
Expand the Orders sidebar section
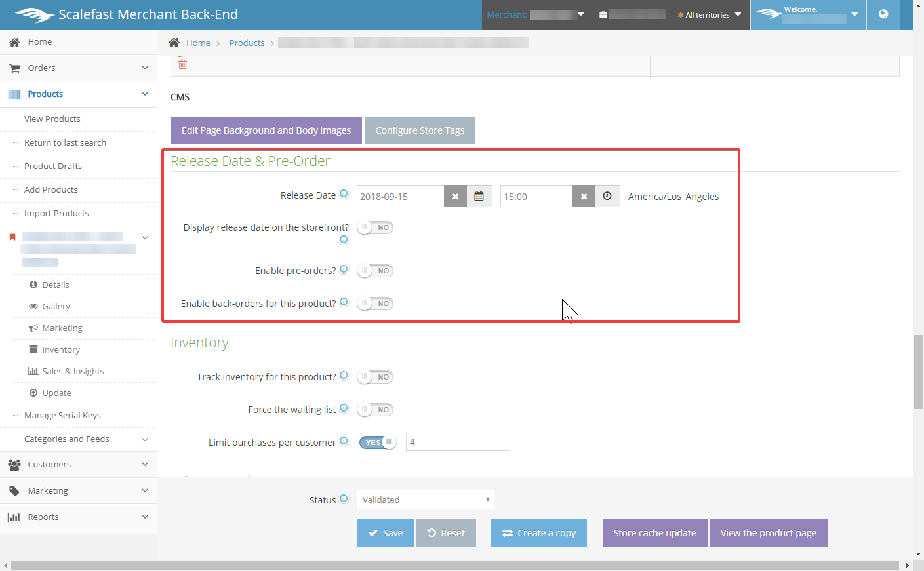[78, 68]
